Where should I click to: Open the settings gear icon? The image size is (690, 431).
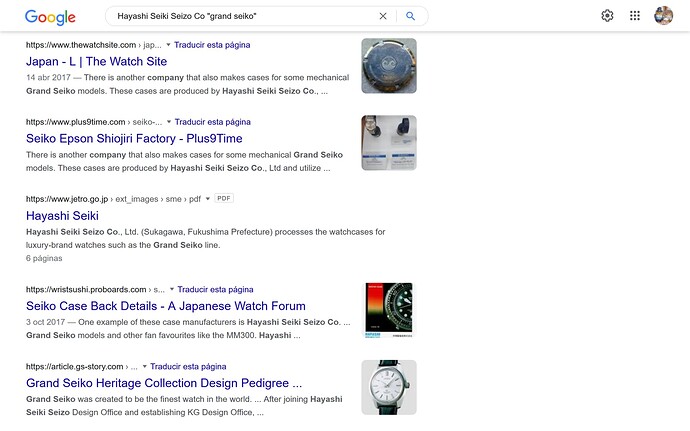(x=607, y=16)
